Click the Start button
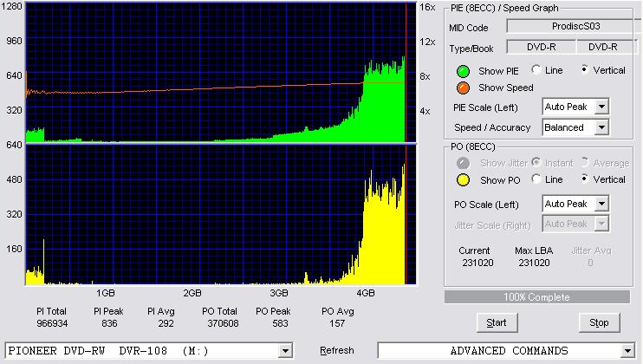Image resolution: width=643 pixels, height=364 pixels. click(x=497, y=323)
